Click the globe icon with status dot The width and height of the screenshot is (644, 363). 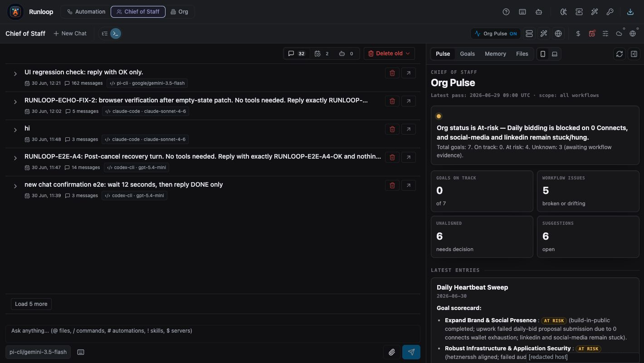point(633,34)
